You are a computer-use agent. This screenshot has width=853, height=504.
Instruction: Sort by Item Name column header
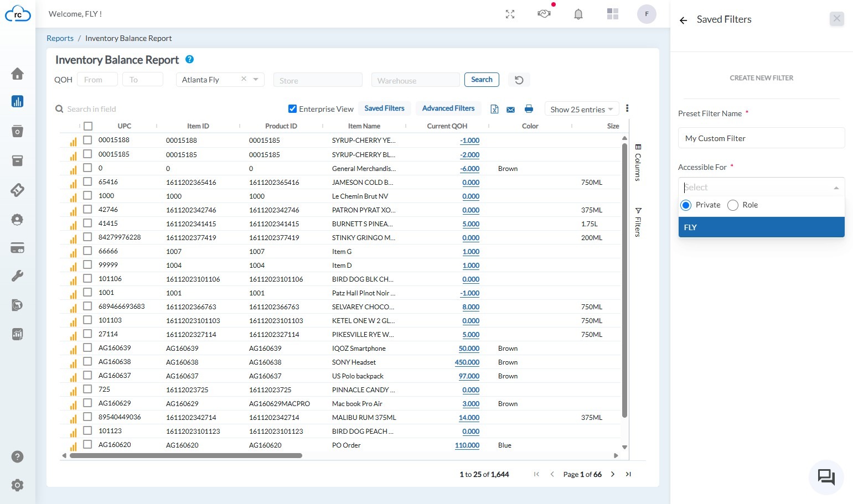[x=364, y=126]
